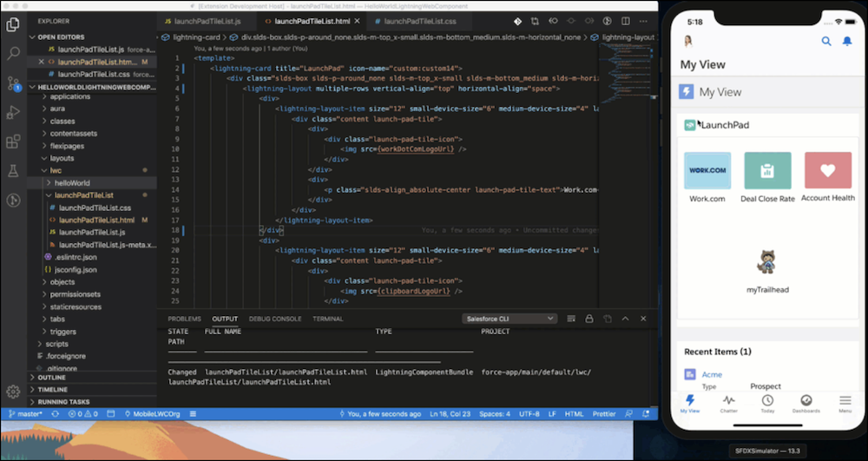Tap the Acme recent item link
The width and height of the screenshot is (868, 461).
(712, 374)
